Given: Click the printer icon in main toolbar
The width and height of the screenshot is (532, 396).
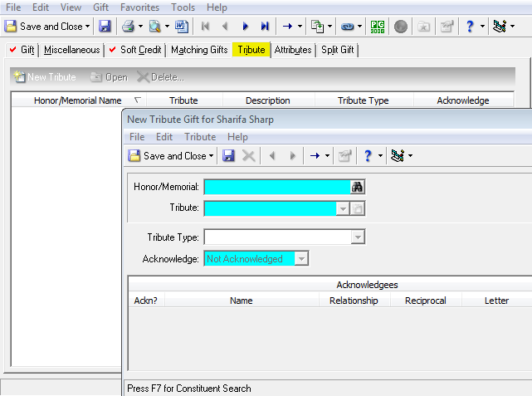Looking at the screenshot, I should (x=129, y=26).
